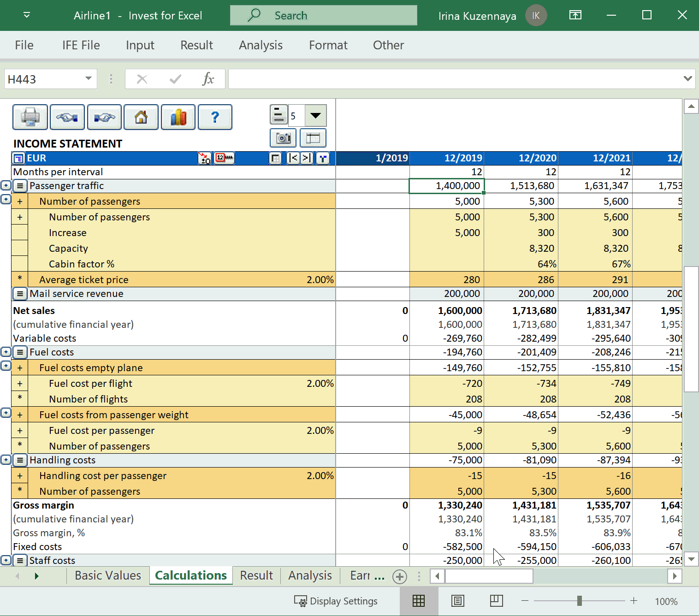
Task: Jump to last column with >| icon
Action: tap(307, 158)
